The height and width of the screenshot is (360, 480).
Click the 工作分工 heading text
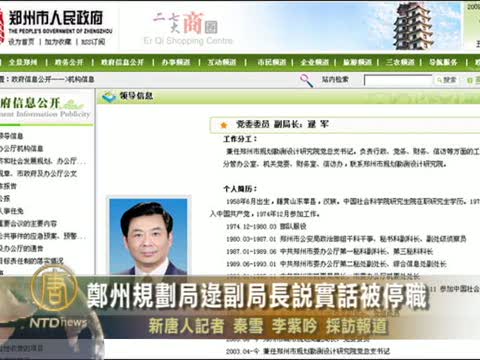pyautogui.click(x=240, y=139)
